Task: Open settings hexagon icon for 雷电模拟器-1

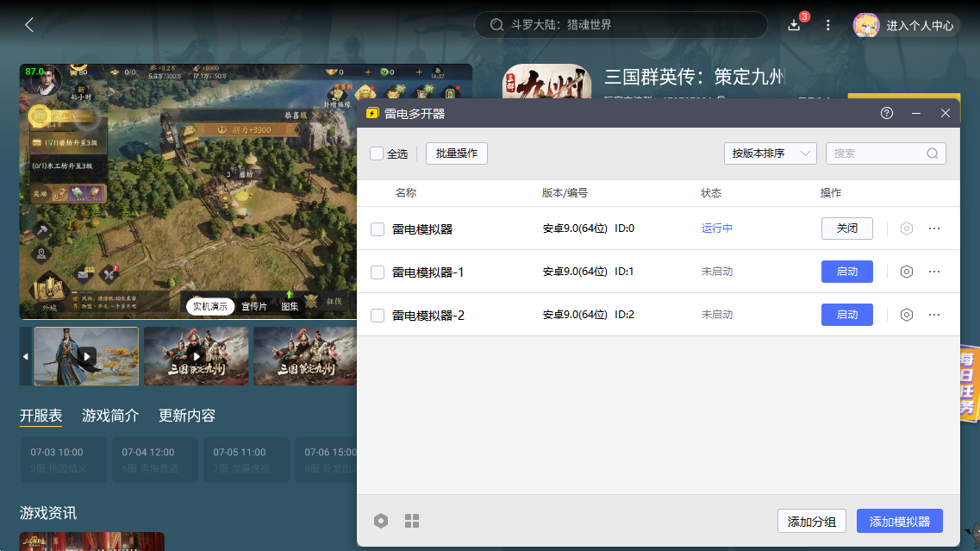Action: (x=906, y=272)
